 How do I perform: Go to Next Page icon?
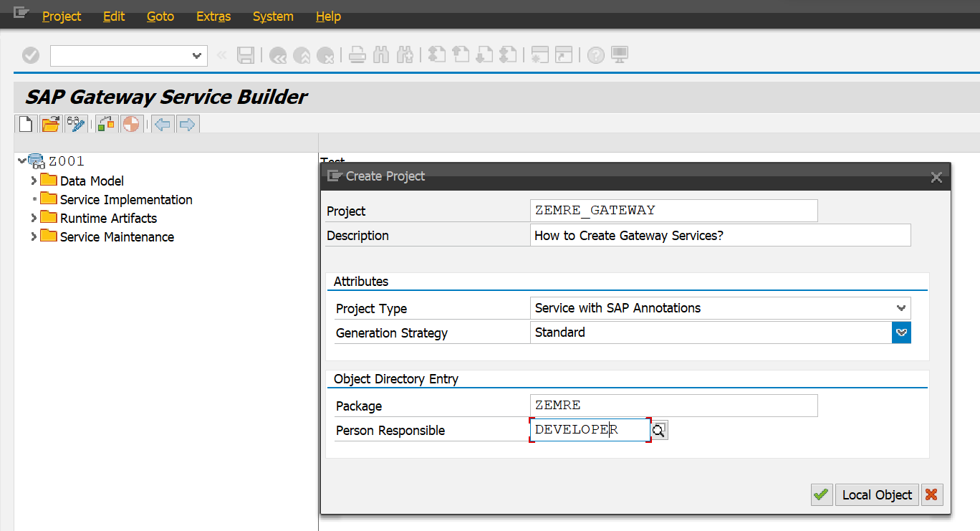pos(484,55)
